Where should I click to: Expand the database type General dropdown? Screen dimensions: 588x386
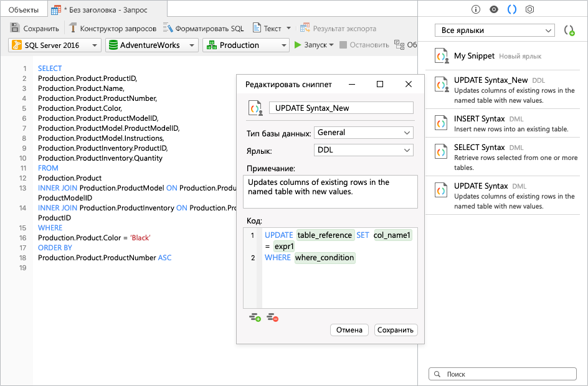coord(363,133)
